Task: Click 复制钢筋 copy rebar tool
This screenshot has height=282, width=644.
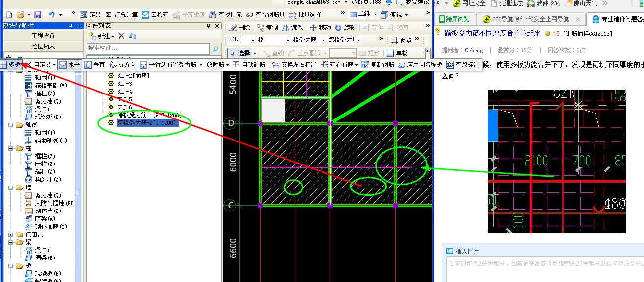Action: point(378,64)
